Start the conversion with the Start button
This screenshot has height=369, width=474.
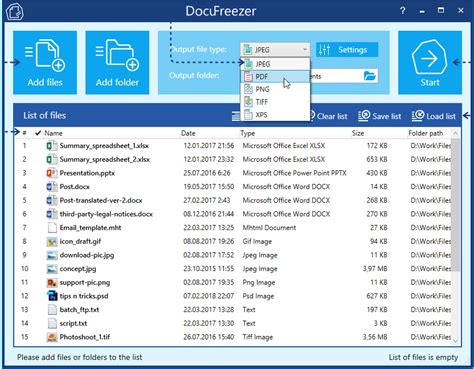[430, 63]
